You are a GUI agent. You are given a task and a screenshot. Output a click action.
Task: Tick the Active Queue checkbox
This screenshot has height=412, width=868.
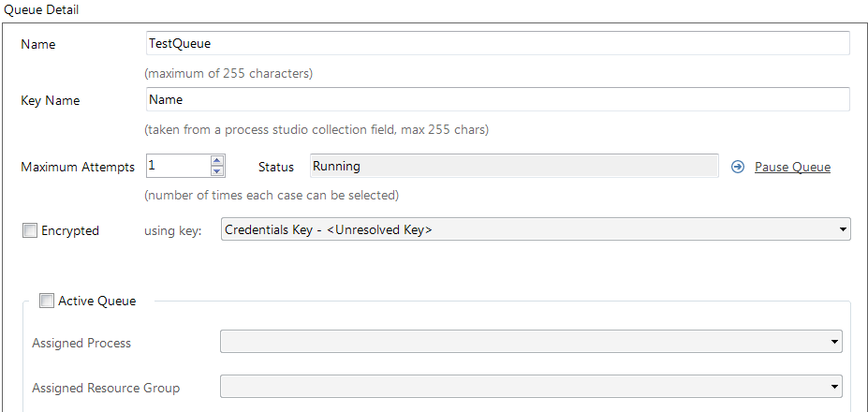47,302
